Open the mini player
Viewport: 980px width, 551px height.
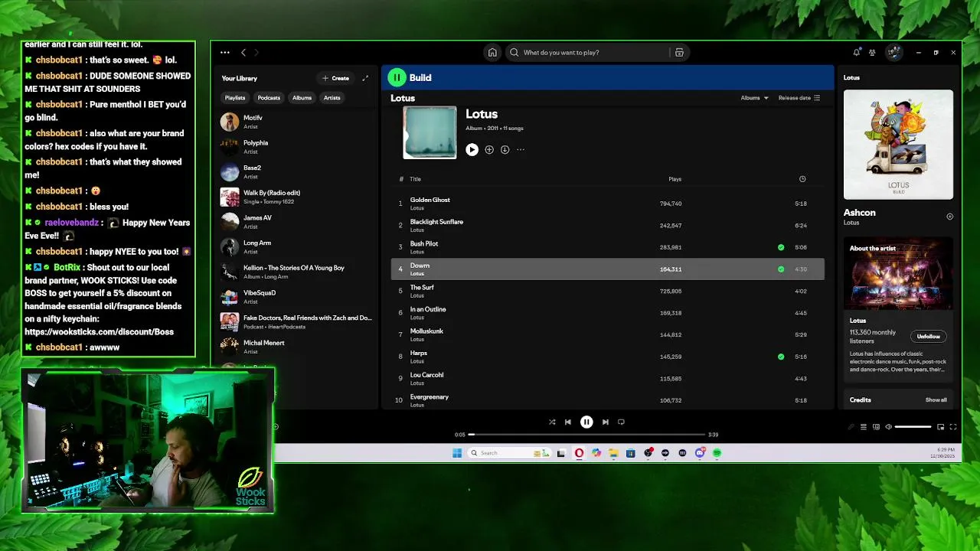click(940, 427)
